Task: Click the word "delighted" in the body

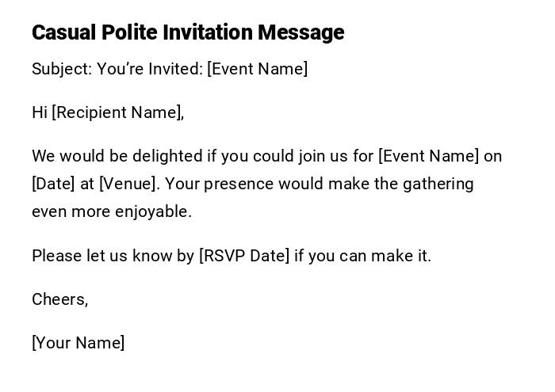Action: click(166, 156)
